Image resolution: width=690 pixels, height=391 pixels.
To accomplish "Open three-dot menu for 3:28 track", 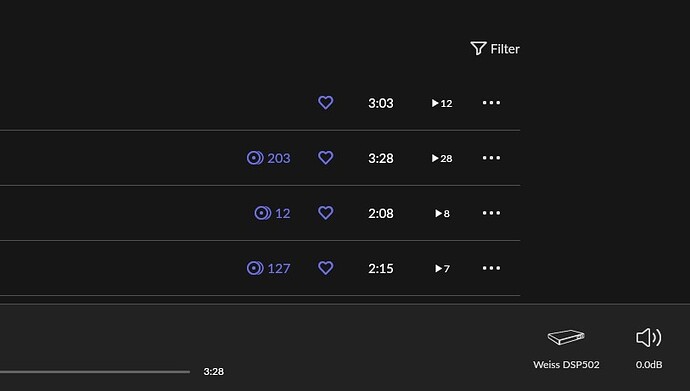I will (x=491, y=158).
